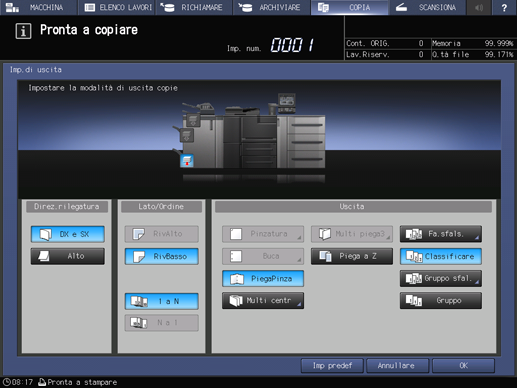Open help with the question mark

click(504, 7)
